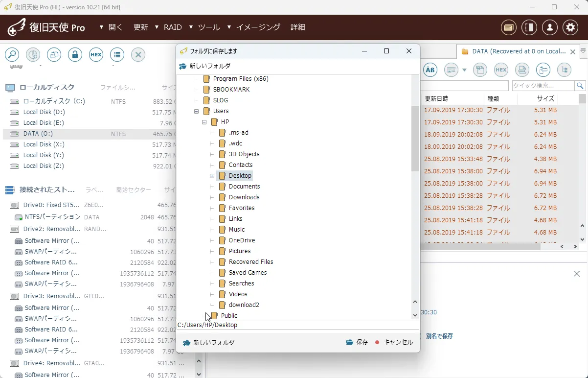The image size is (588, 378).
Task: Click the list view icon in left toolbar
Action: click(x=117, y=55)
